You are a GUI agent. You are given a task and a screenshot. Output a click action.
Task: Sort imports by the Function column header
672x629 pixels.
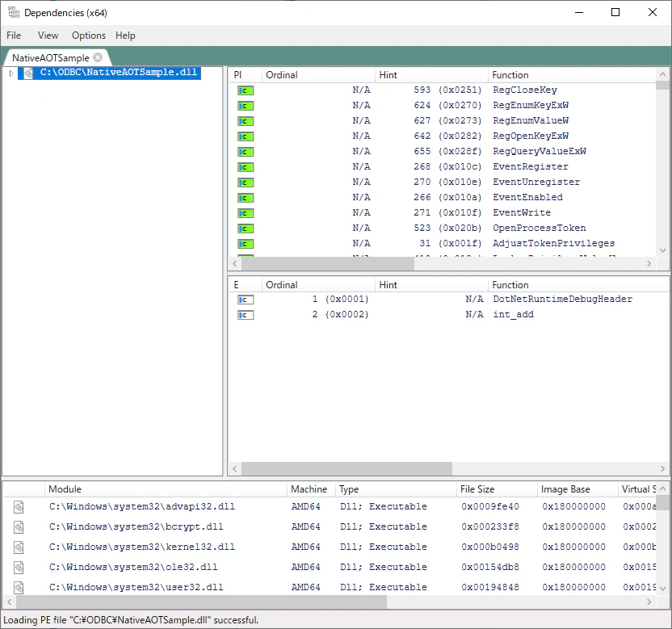coord(572,75)
